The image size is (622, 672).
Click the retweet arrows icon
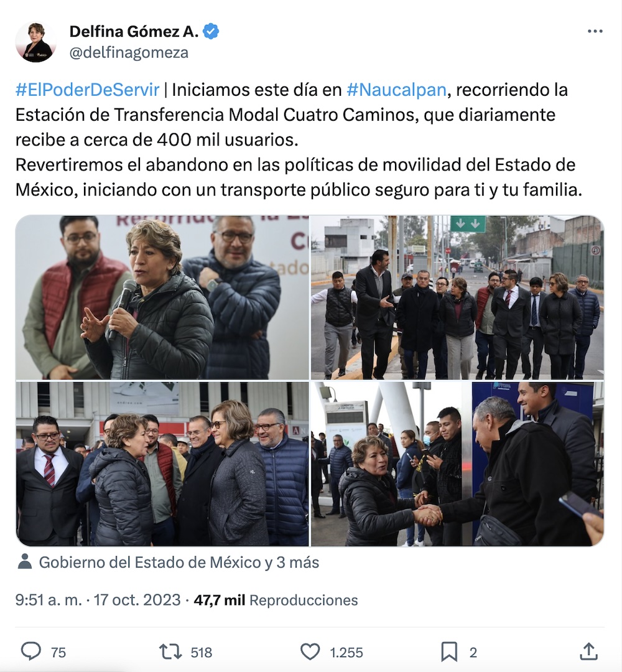pyautogui.click(x=170, y=652)
